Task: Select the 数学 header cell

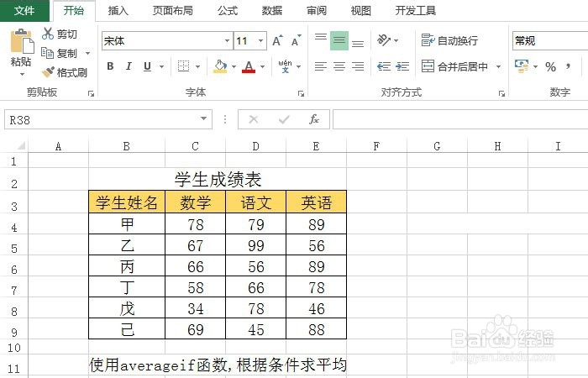Action: 196,202
